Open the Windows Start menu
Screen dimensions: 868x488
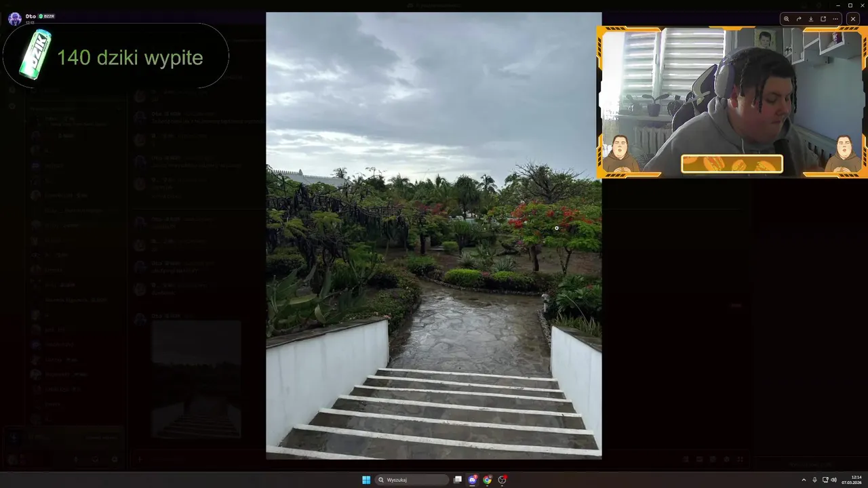pos(366,480)
